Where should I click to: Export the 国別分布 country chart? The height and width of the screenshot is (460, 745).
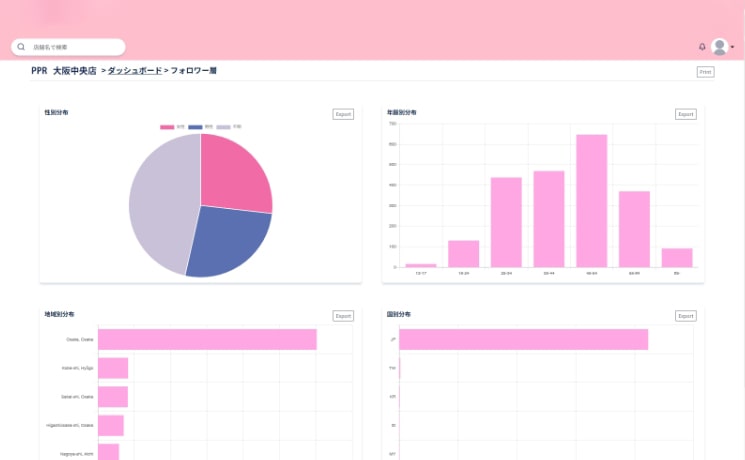(685, 316)
